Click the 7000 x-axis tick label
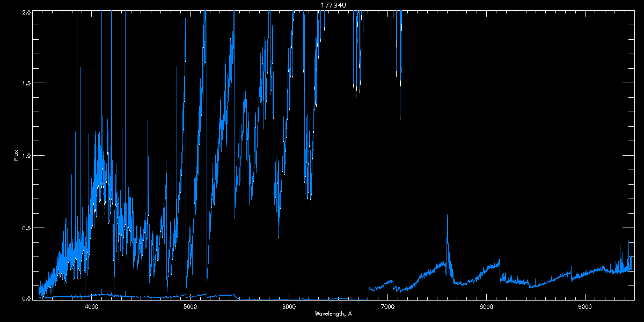Viewport: 644px width, 322px height. click(387, 307)
